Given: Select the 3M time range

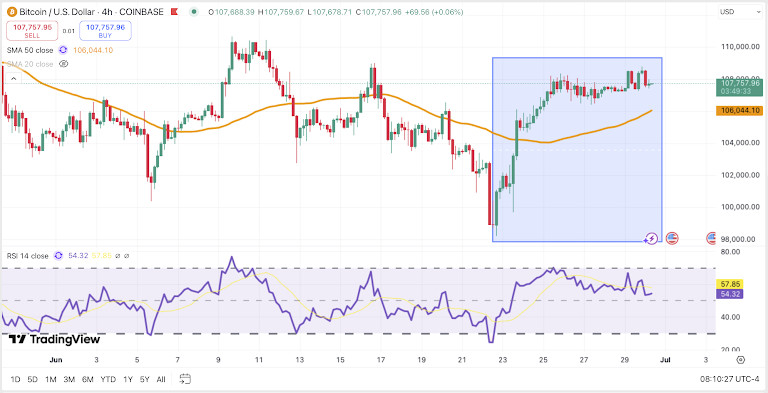Looking at the screenshot, I should (x=69, y=379).
